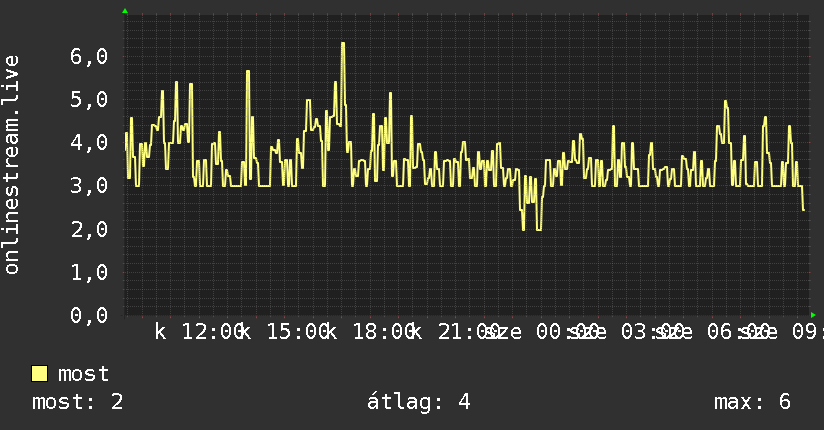Click the 'k 15:00' time axis label

(285, 332)
